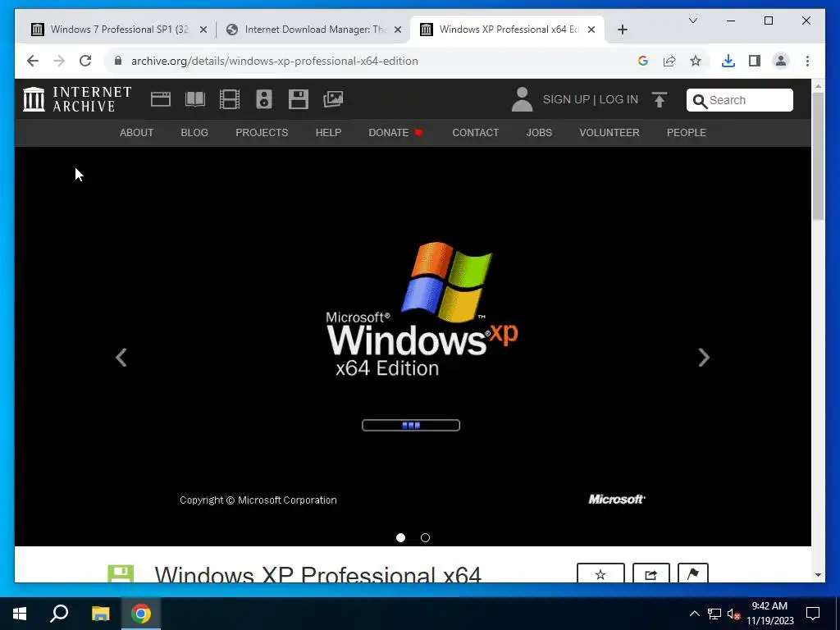Open File Explorer from taskbar
840x630 pixels.
(x=100, y=614)
